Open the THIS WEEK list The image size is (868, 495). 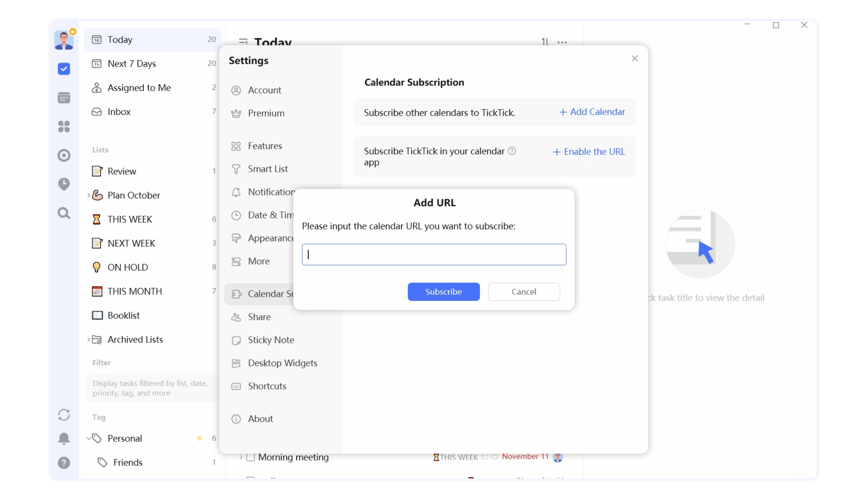(x=152, y=219)
